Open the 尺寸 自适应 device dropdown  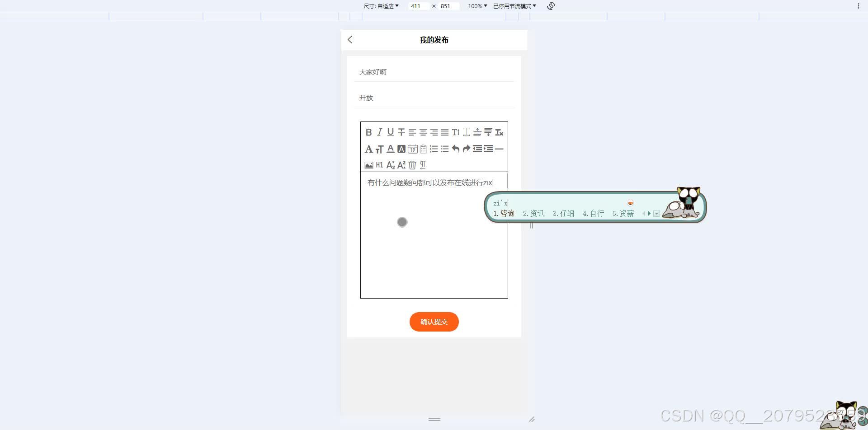[x=381, y=6]
